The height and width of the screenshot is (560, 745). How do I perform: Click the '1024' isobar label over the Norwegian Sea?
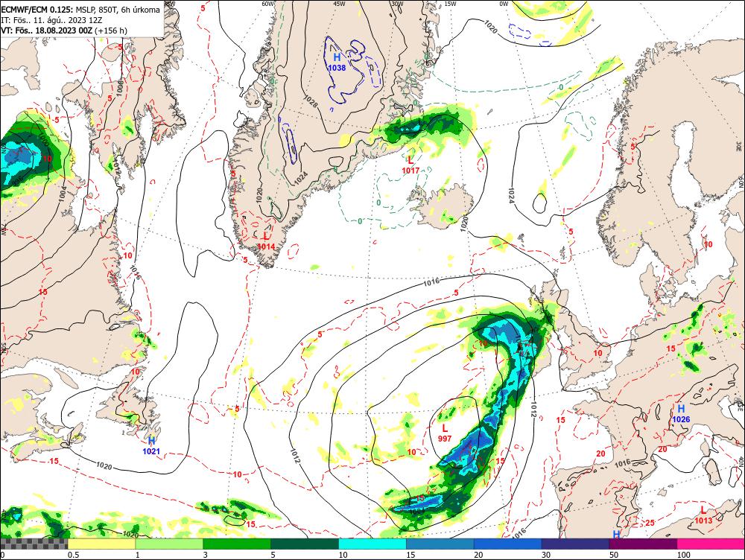[x=511, y=195]
